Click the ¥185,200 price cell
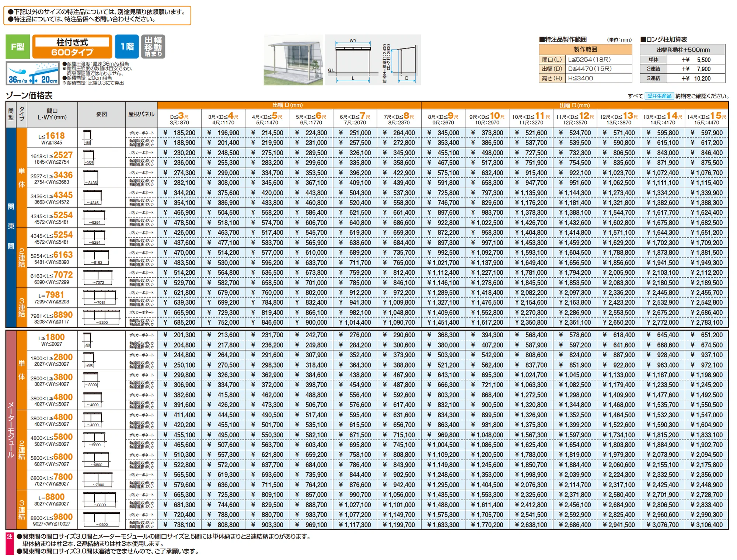Screen dimensions: 737x560 (179, 133)
